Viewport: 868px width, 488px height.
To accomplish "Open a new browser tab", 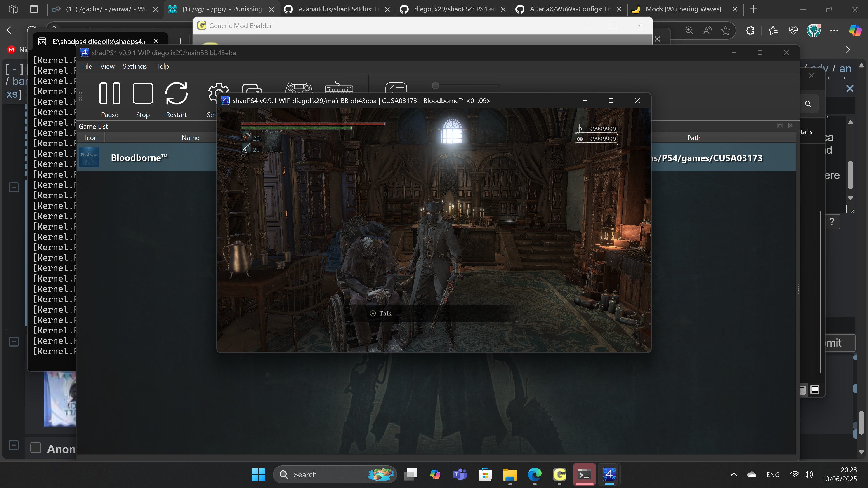I will coord(754,9).
